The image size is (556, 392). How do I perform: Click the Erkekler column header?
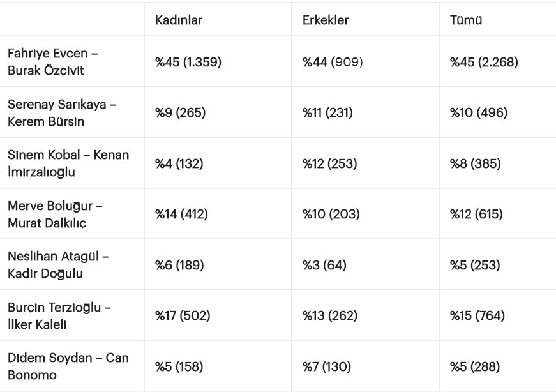coord(325,20)
